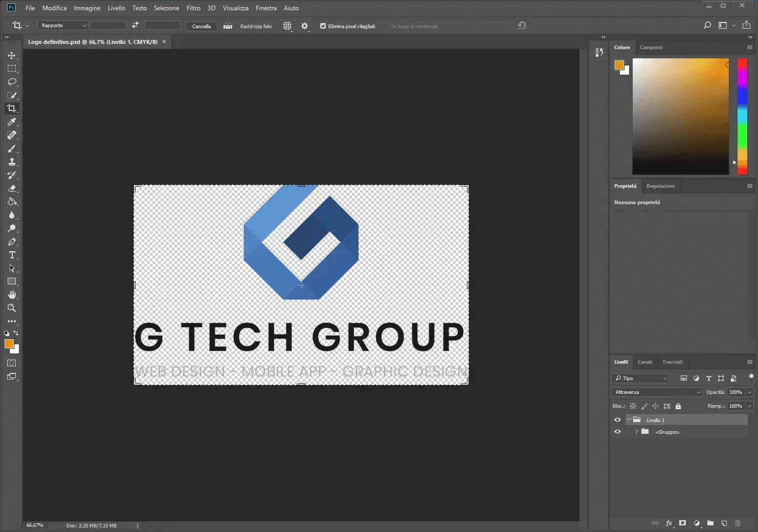
Task: Add a layer style with fx
Action: point(669,523)
